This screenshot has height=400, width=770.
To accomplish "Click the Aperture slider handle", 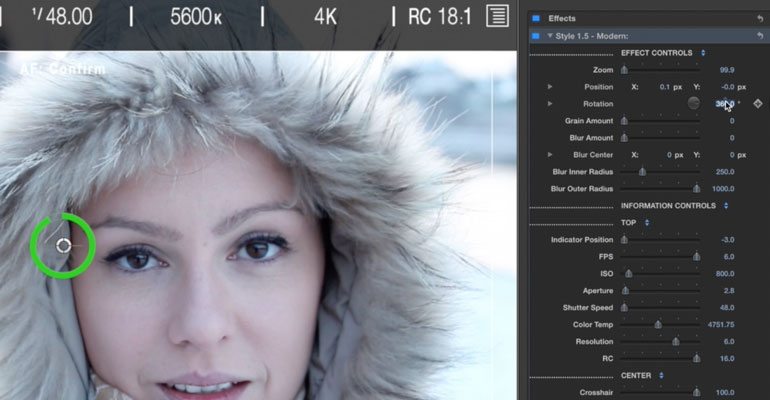I will click(625, 291).
